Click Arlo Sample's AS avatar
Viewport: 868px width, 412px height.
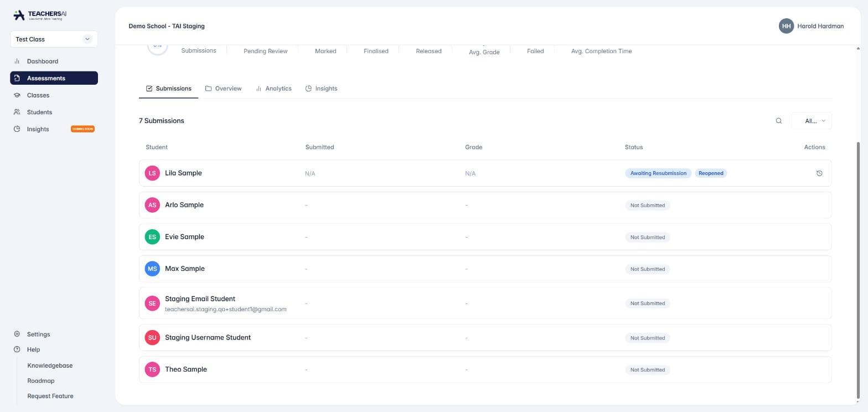click(152, 205)
